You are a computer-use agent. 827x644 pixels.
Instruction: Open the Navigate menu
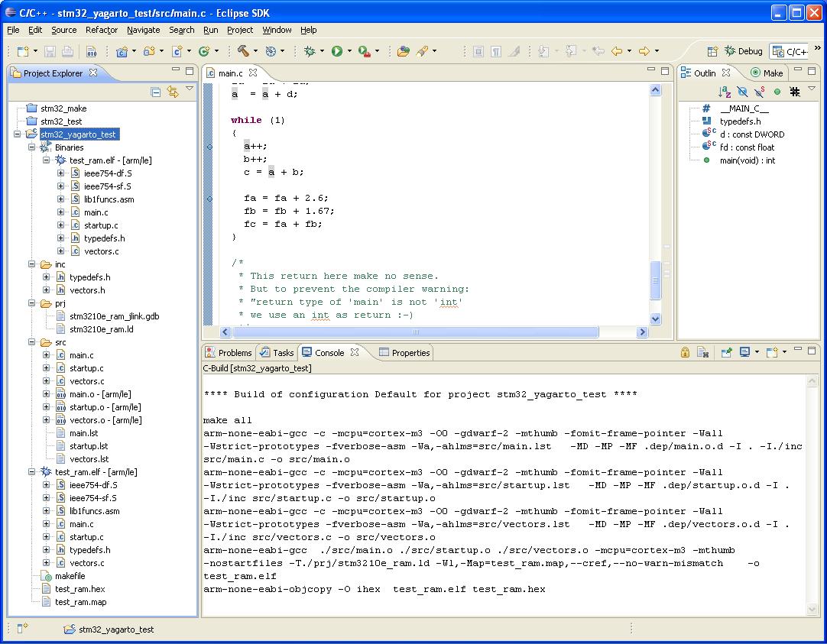click(x=144, y=30)
